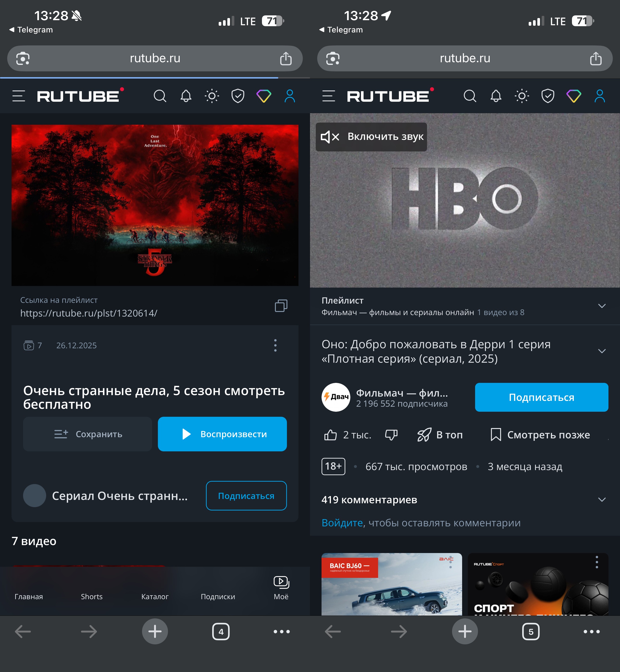Open notifications via the bell icon

coord(186,96)
